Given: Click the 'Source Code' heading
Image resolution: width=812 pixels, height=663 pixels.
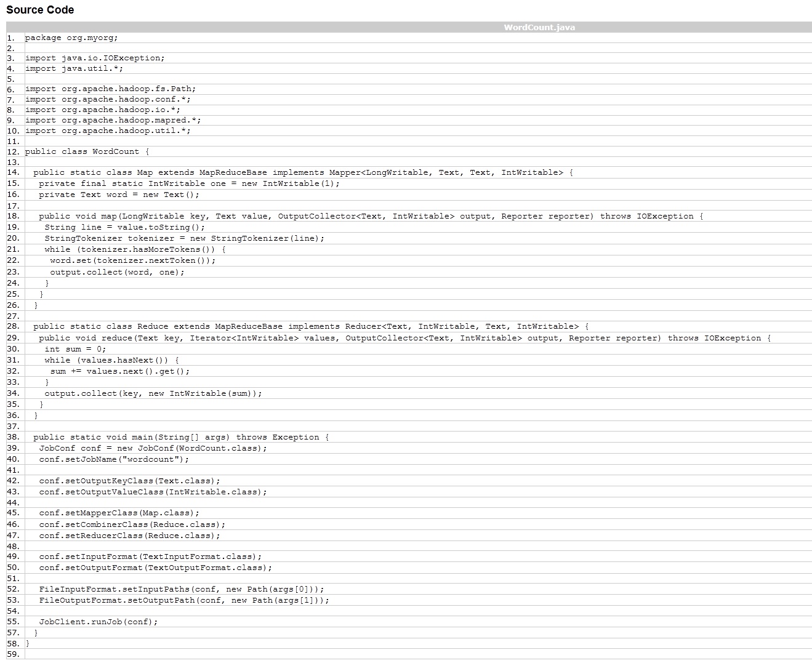Looking at the screenshot, I should pyautogui.click(x=40, y=10).
